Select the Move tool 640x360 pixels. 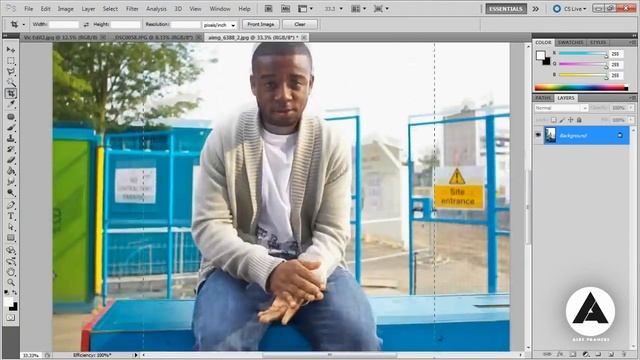click(x=11, y=50)
